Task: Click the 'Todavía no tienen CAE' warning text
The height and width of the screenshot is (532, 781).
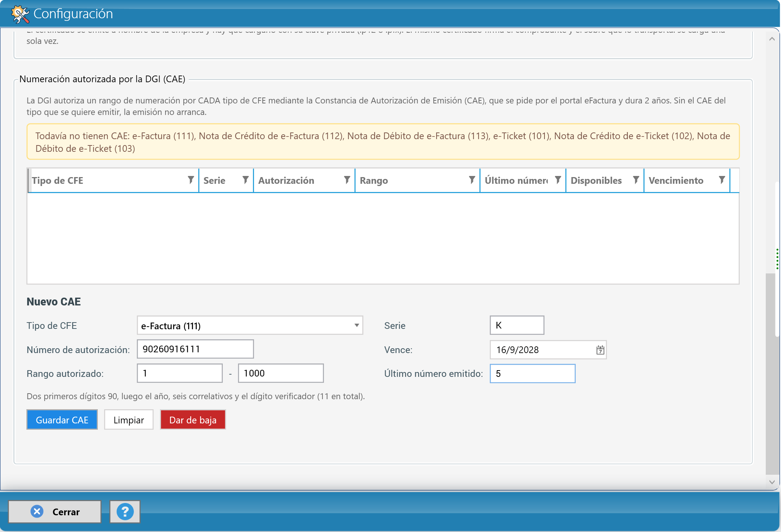Action: tap(383, 142)
